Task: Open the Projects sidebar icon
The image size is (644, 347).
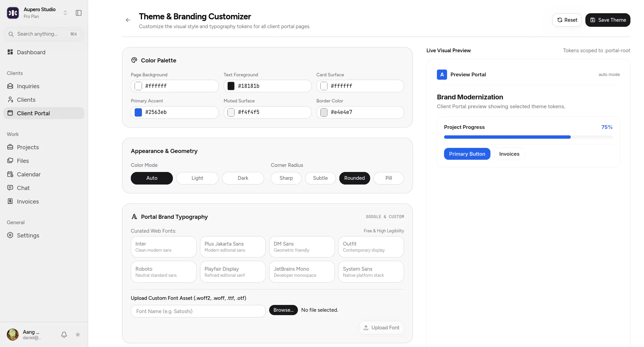Action: 10,147
